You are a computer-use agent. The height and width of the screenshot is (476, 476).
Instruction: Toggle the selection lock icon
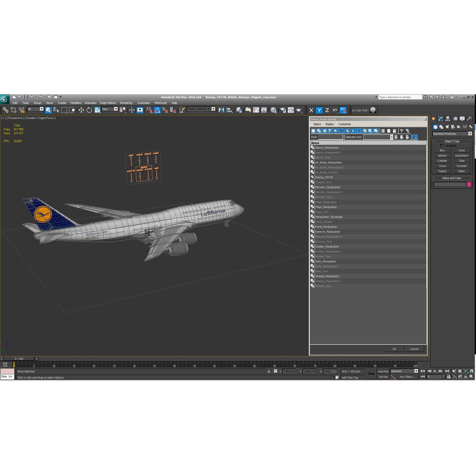(x=269, y=371)
